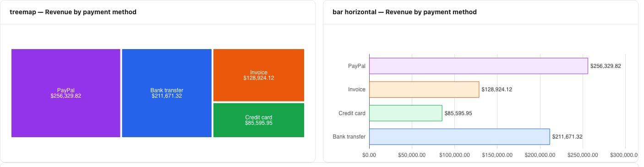Image resolution: width=644 pixels, height=167 pixels.
Task: Click the $250,000.00 x-axis tick label
Action: coord(582,155)
